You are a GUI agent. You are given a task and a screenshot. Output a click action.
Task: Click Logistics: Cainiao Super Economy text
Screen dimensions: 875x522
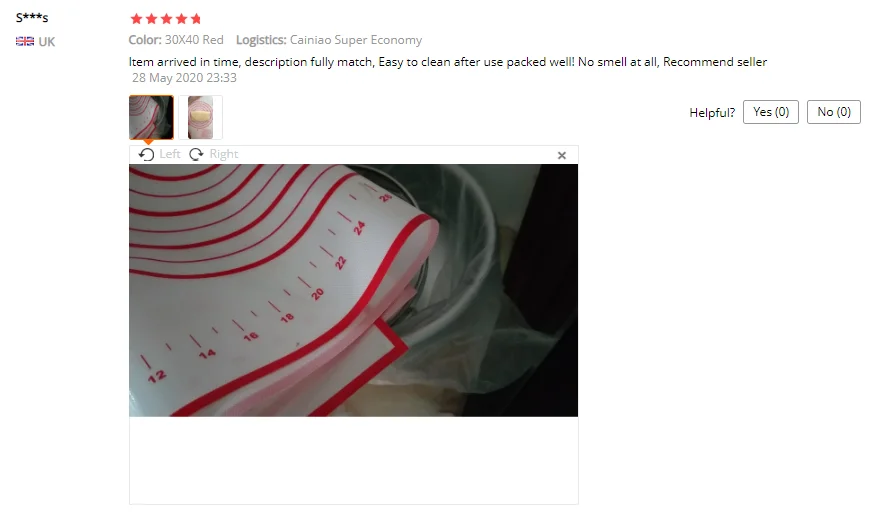pos(329,40)
